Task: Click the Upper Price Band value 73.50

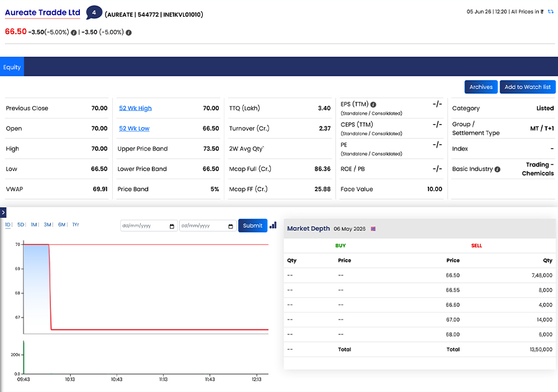Action: coord(211,148)
